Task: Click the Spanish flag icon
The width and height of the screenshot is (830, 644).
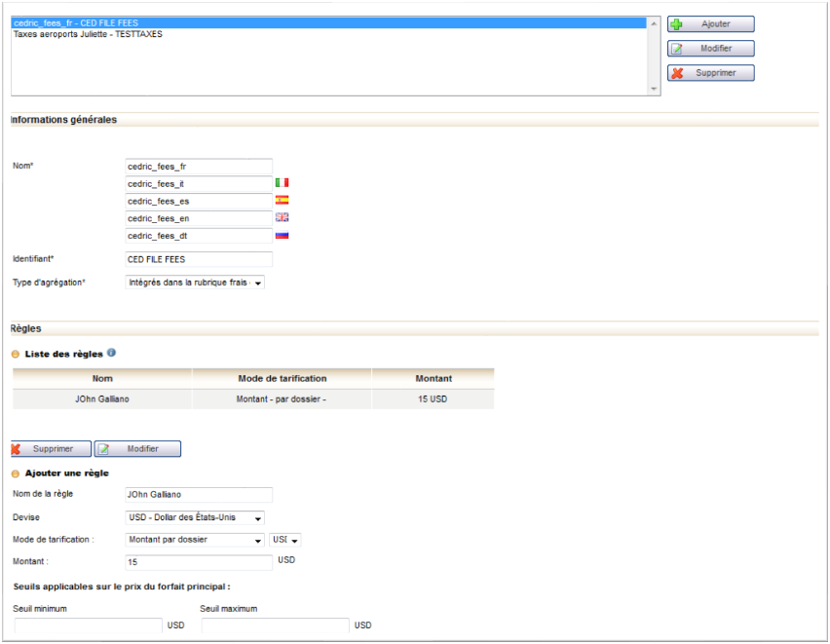Action: coord(282,200)
